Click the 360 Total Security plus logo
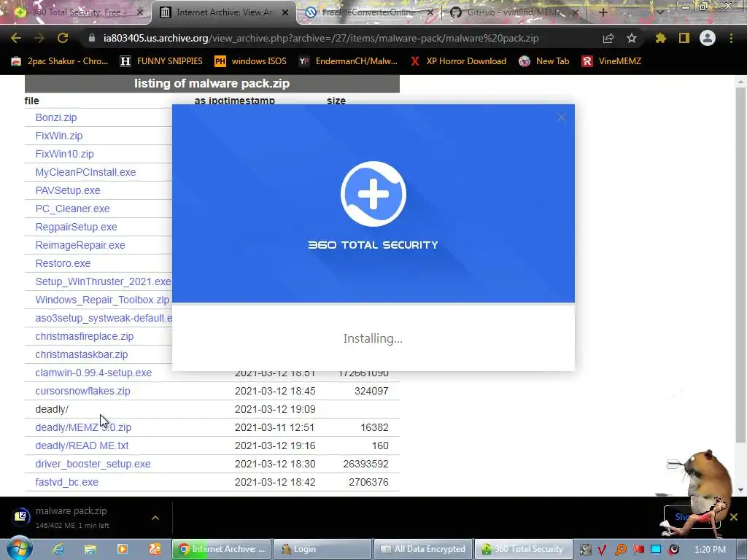The image size is (747, 560). click(373, 194)
